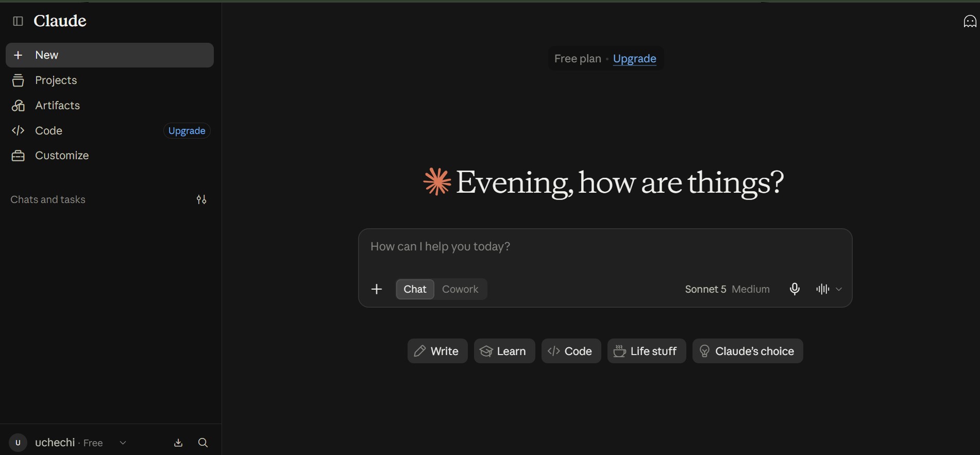Click the microphone dictation icon
The height and width of the screenshot is (455, 980).
(x=795, y=289)
